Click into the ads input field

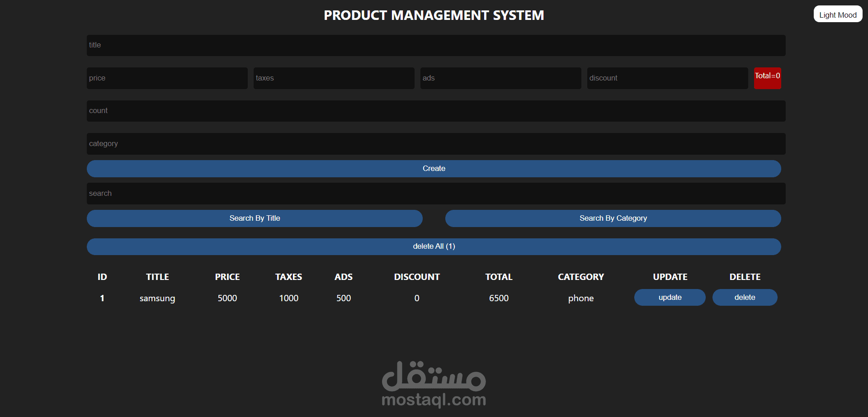(500, 78)
